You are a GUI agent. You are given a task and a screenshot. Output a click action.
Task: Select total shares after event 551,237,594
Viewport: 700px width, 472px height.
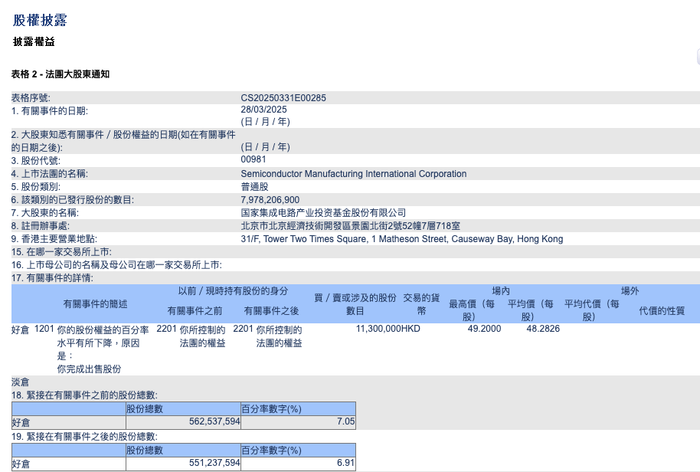[214, 463]
